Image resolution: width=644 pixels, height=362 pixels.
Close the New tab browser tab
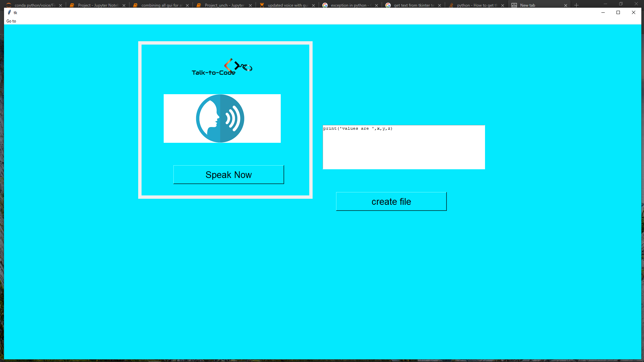566,5
